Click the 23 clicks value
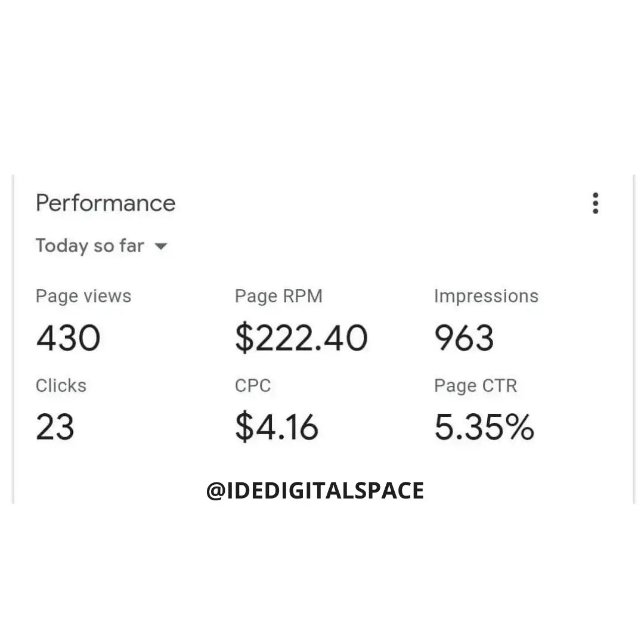Viewport: 644px width, 644px height. 55,428
